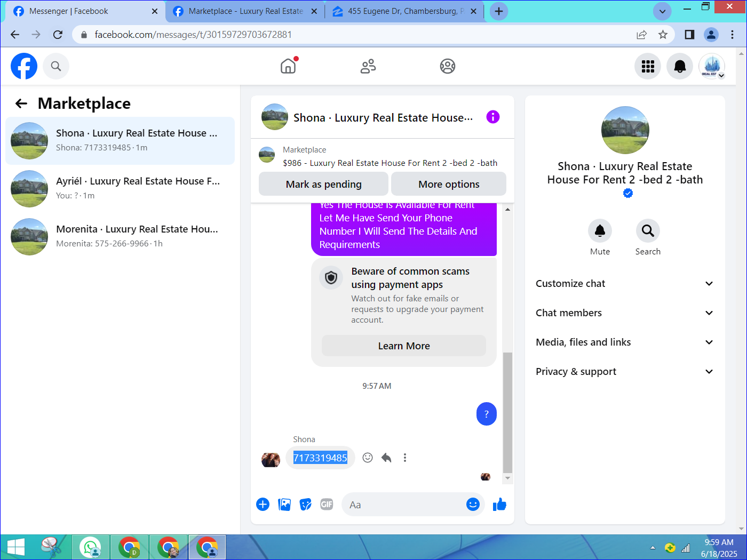The width and height of the screenshot is (747, 560).
Task: Open Chrome three-dot menu
Action: 732,35
